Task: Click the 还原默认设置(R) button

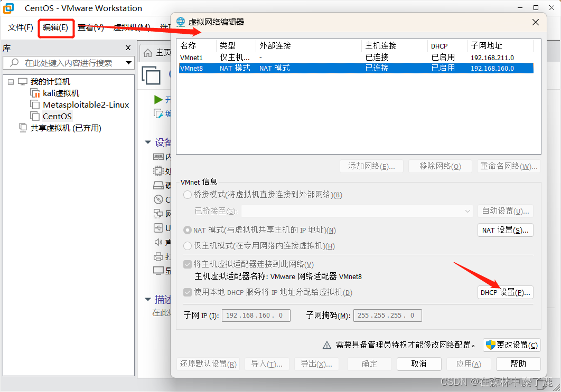Action: click(208, 364)
